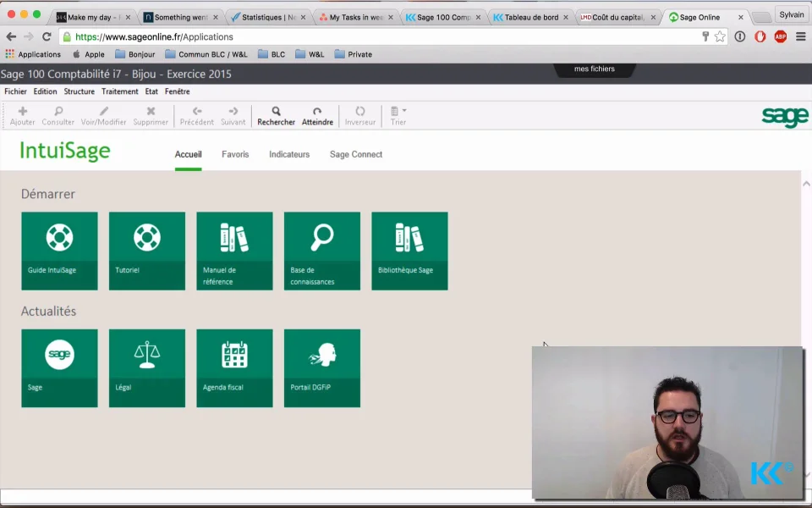
Task: Switch to the My Tasks browser tab
Action: click(x=356, y=17)
